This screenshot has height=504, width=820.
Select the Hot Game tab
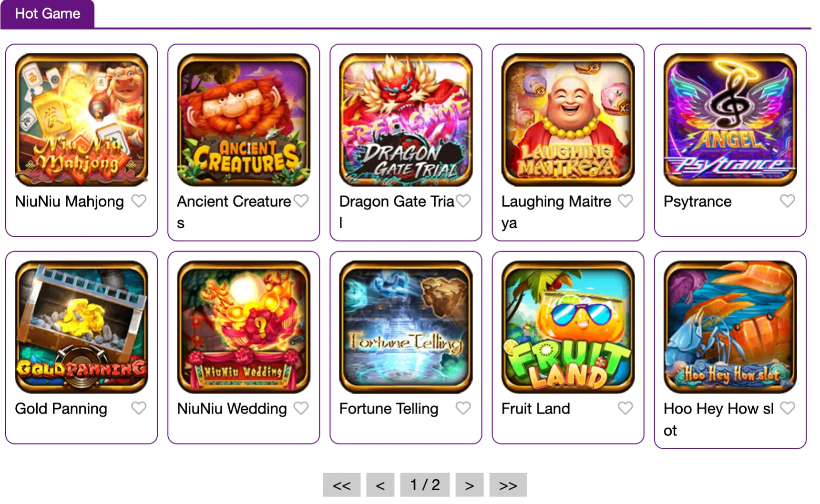[x=47, y=14]
